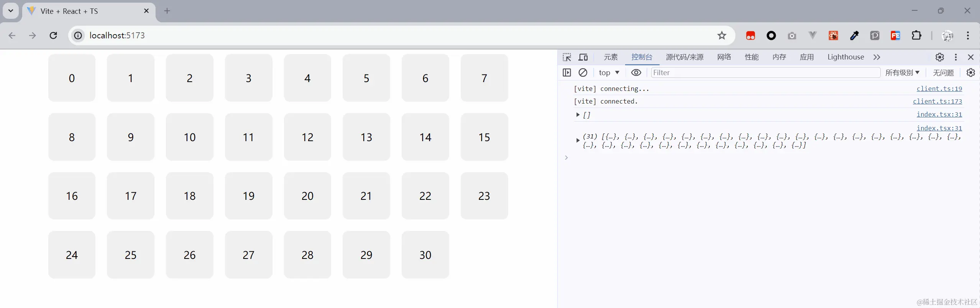Open the client.ts:173 source link

[937, 101]
